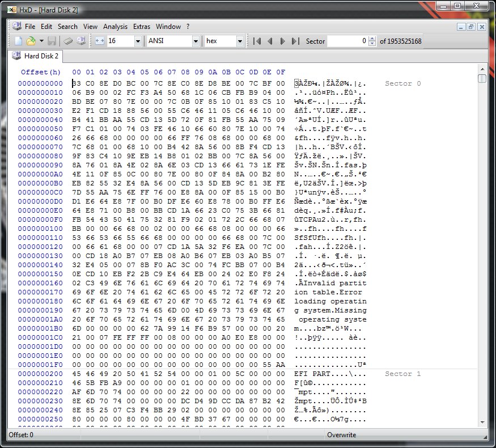This screenshot has height=448, width=496.
Task: Click the HxD title bar application icon
Action: (12, 10)
